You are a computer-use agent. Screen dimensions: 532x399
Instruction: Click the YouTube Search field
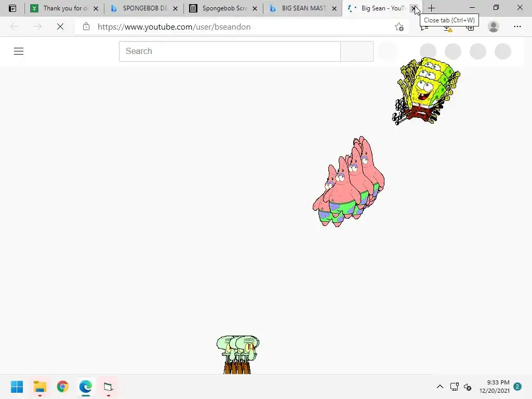[x=230, y=51]
